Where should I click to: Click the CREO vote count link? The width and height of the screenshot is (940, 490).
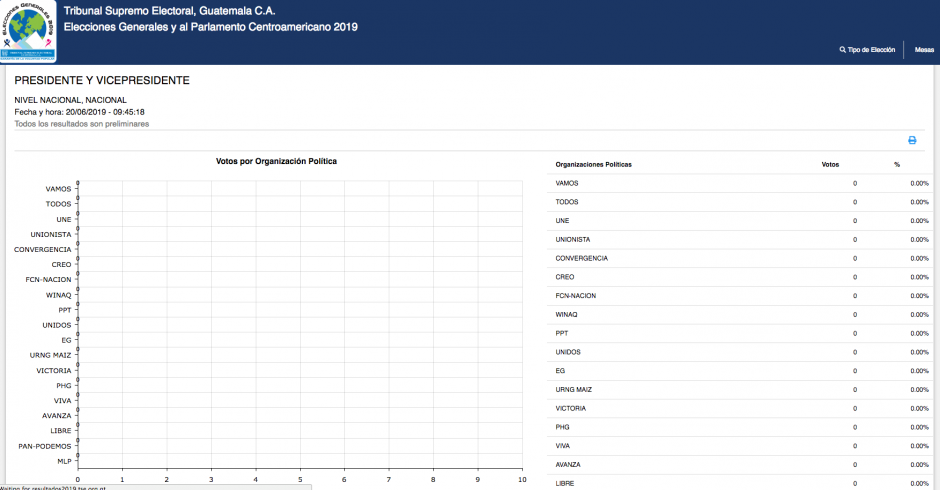tap(855, 277)
